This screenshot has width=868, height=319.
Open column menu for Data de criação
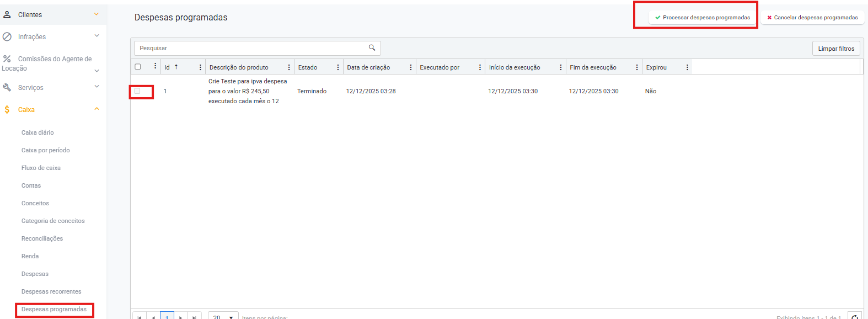coord(411,67)
